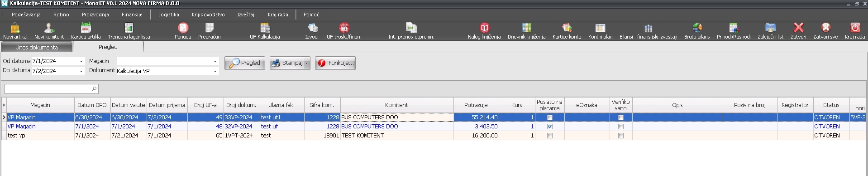The height and width of the screenshot is (176, 868).
Task: Open the Novi artikal toolbar icon
Action: coord(15,31)
